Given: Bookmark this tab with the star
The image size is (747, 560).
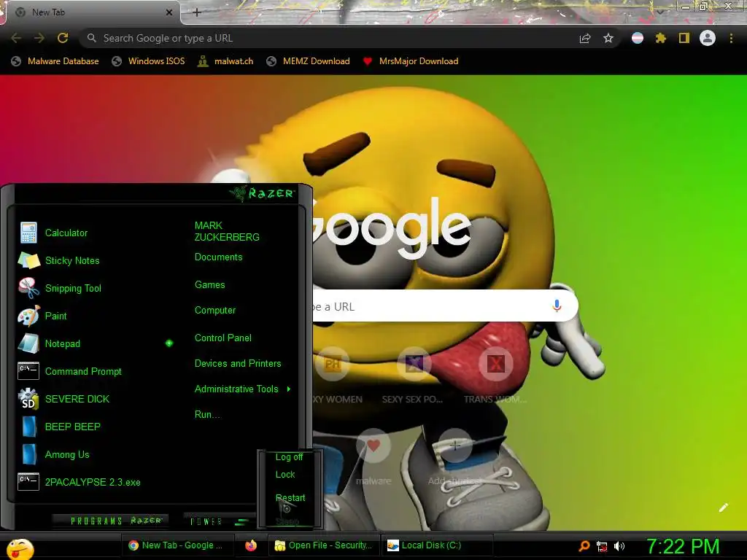Looking at the screenshot, I should tap(608, 38).
